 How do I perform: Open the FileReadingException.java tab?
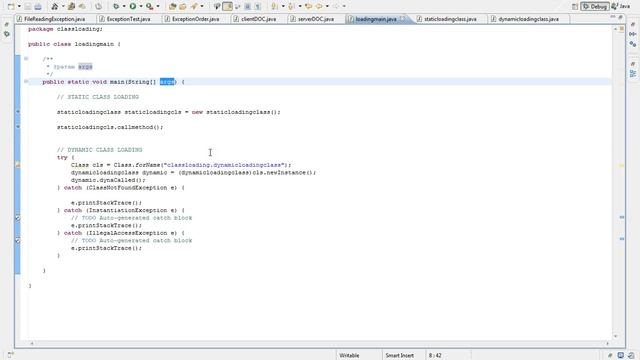[x=55, y=19]
